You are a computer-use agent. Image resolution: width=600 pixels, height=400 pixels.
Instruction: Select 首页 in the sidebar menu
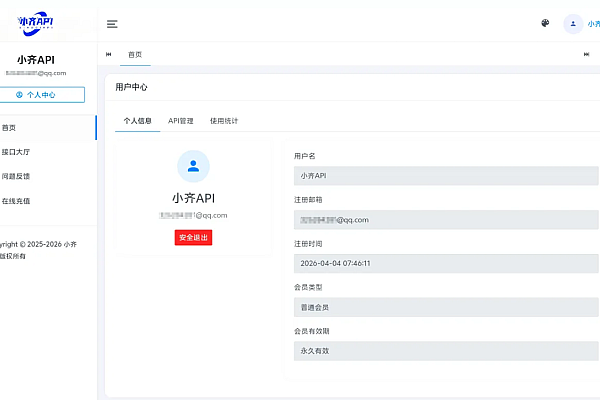(48, 128)
